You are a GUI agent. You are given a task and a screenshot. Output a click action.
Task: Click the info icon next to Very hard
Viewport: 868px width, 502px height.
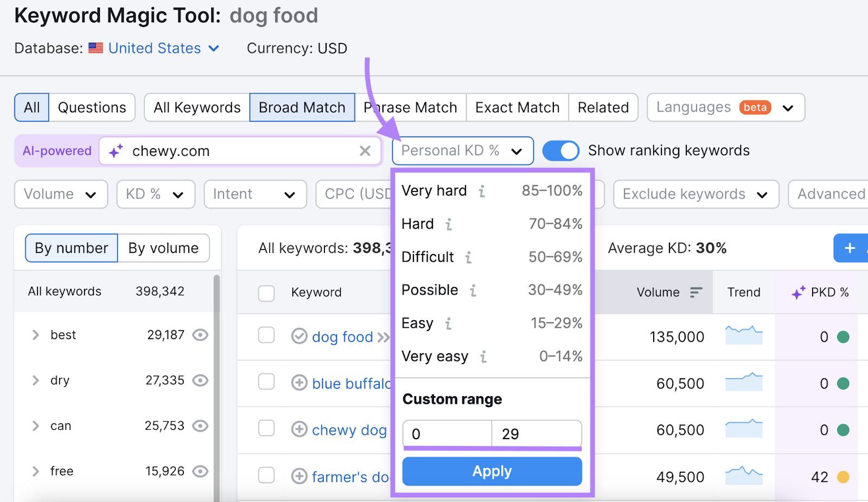click(x=482, y=191)
